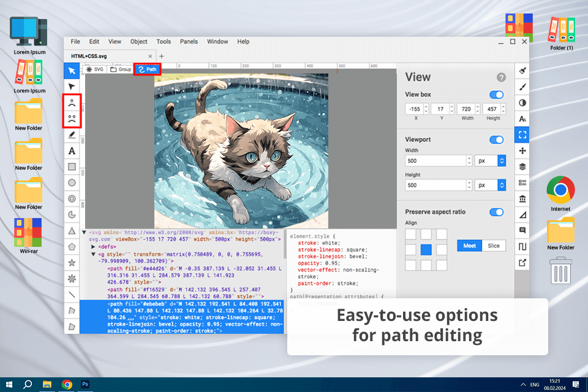Select the top-right Align grid cell

442,235
